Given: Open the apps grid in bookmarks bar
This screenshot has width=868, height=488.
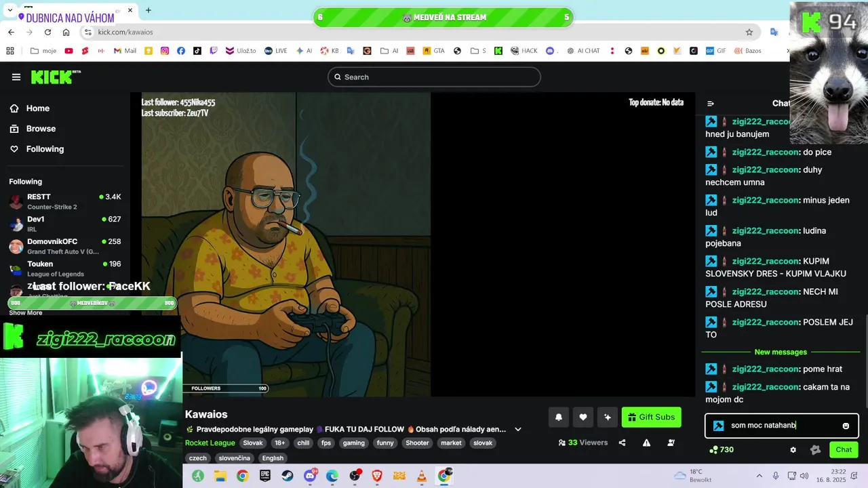Looking at the screenshot, I should tap(10, 51).
